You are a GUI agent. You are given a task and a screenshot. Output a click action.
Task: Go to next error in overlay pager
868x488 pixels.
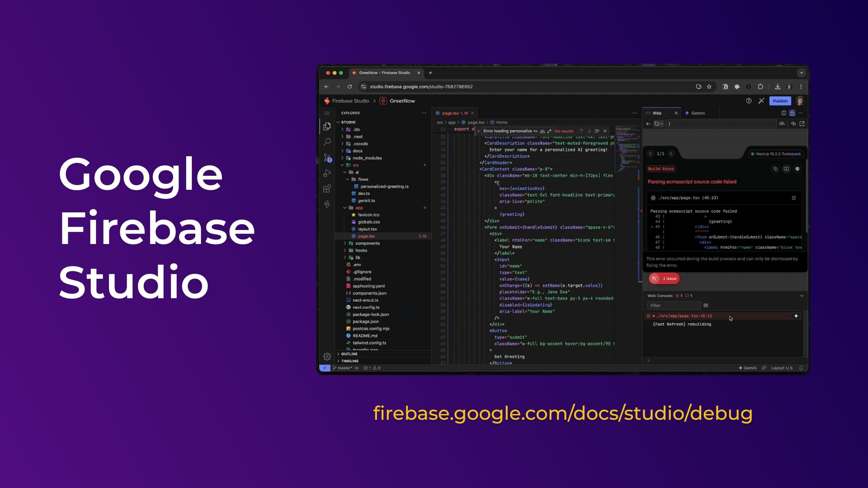(671, 154)
